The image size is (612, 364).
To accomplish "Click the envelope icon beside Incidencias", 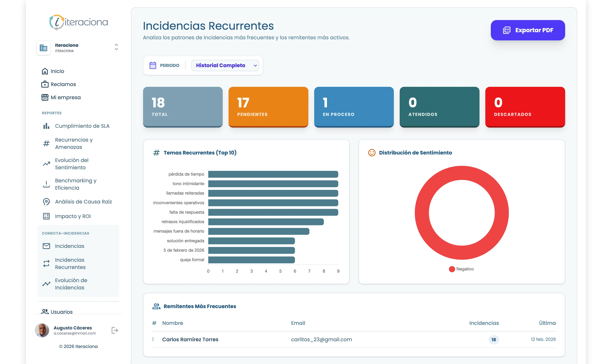I will (x=46, y=246).
